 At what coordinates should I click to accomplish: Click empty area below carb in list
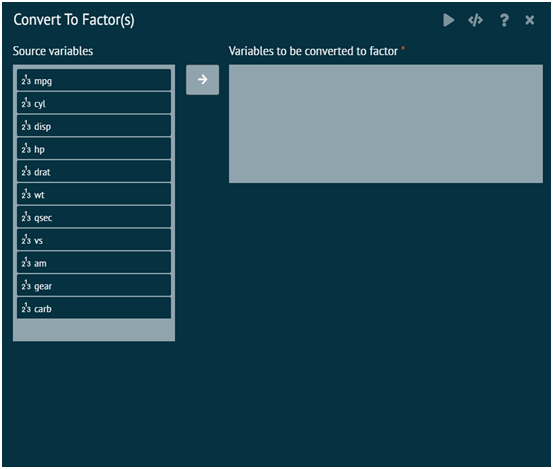[x=94, y=330]
